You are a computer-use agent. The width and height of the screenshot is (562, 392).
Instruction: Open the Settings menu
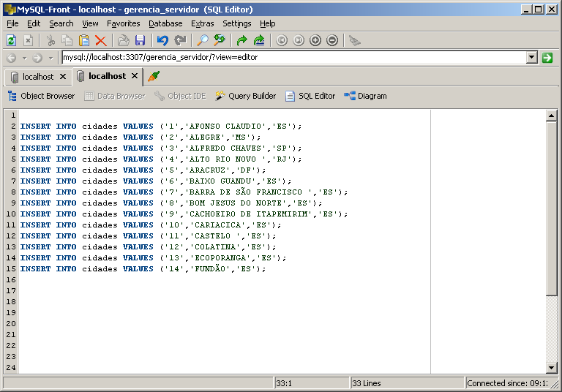[236, 23]
